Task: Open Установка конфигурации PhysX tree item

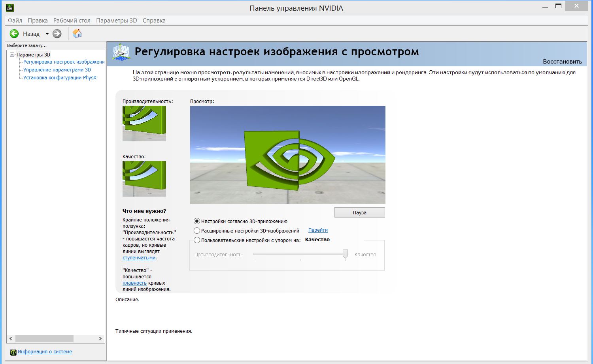Action: [x=60, y=78]
